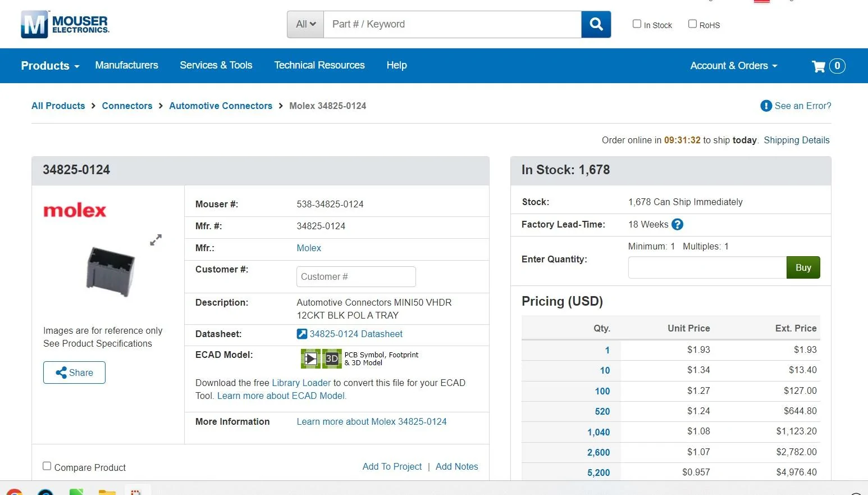Click the See an Error? link
868x495 pixels.
[803, 106]
